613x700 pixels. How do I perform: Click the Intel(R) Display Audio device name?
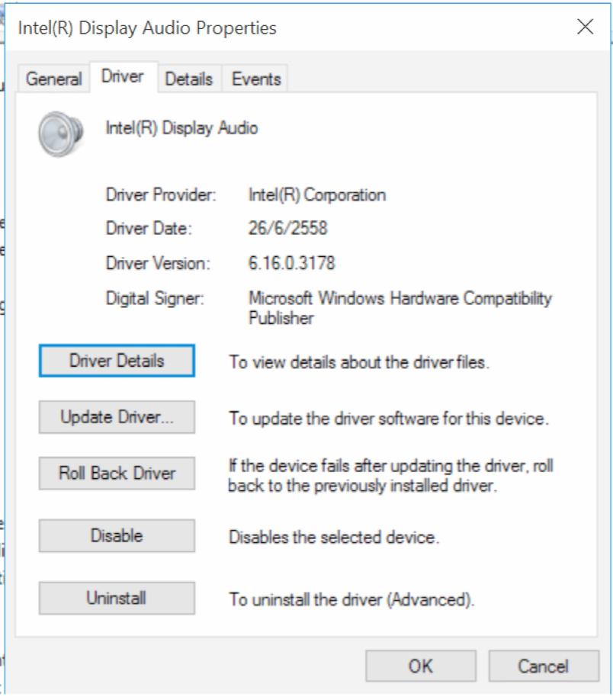tap(181, 128)
